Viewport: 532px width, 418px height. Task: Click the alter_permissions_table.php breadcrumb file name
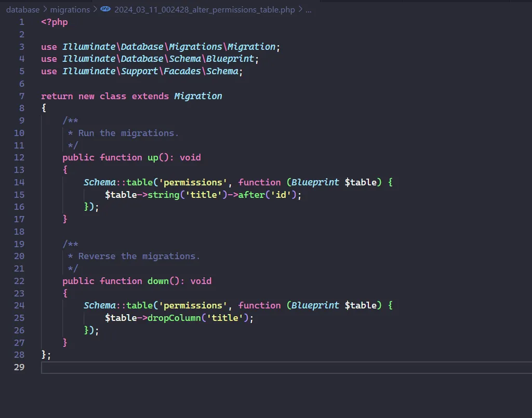click(x=205, y=9)
